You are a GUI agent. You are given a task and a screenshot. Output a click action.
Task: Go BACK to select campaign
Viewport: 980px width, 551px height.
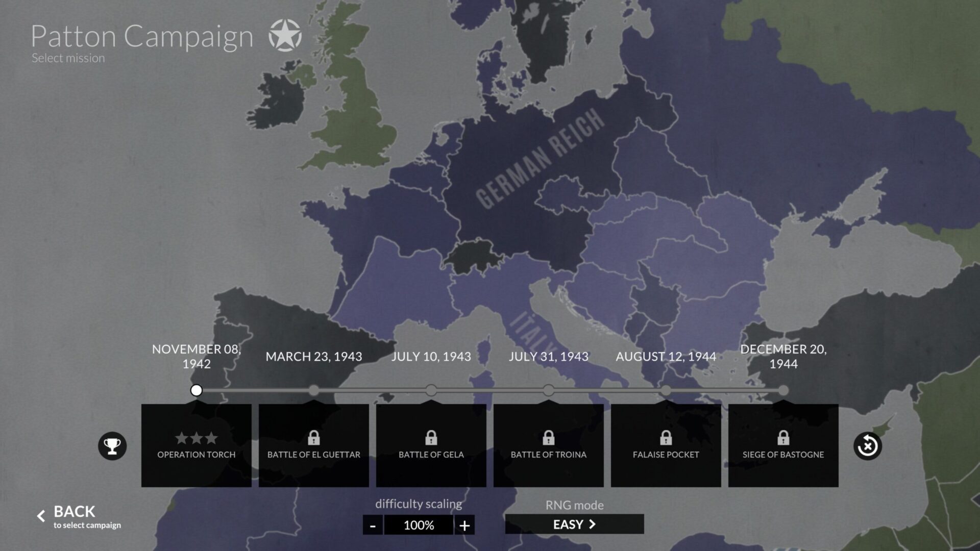point(79,516)
